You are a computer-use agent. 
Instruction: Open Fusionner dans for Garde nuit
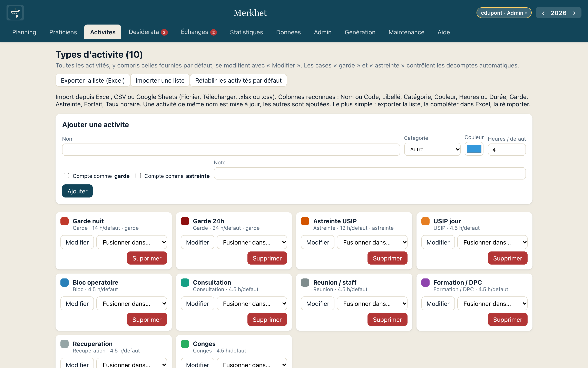coord(132,242)
